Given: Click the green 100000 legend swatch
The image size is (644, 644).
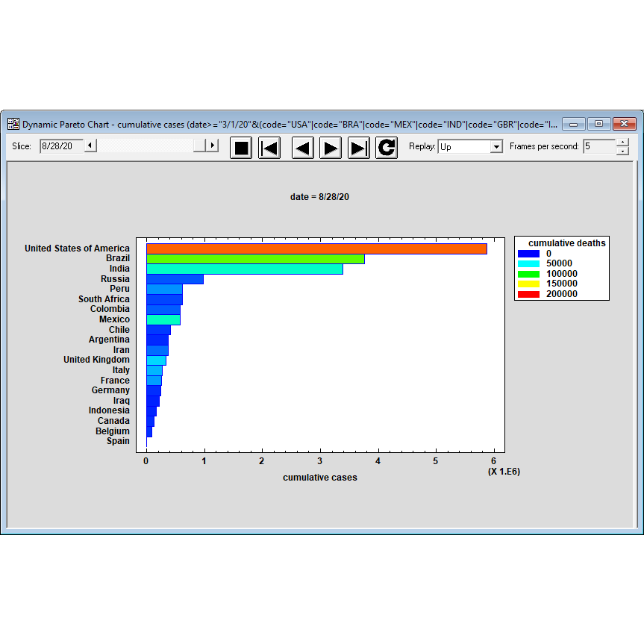Looking at the screenshot, I should point(528,274).
